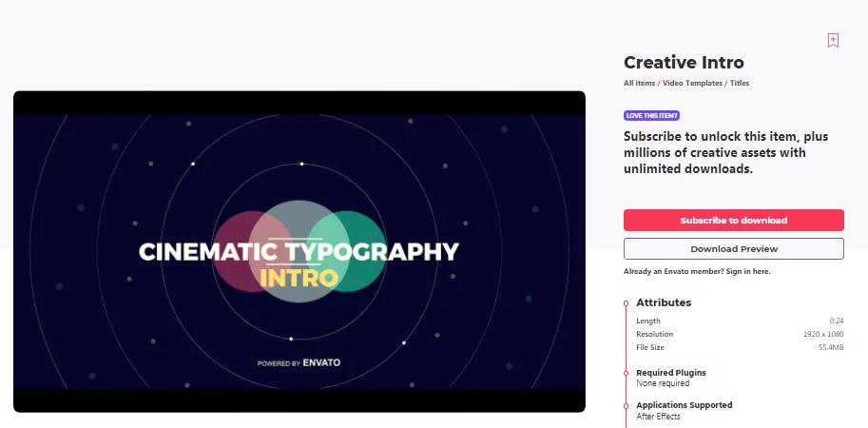Click the Applications Supported marker dot

click(626, 405)
